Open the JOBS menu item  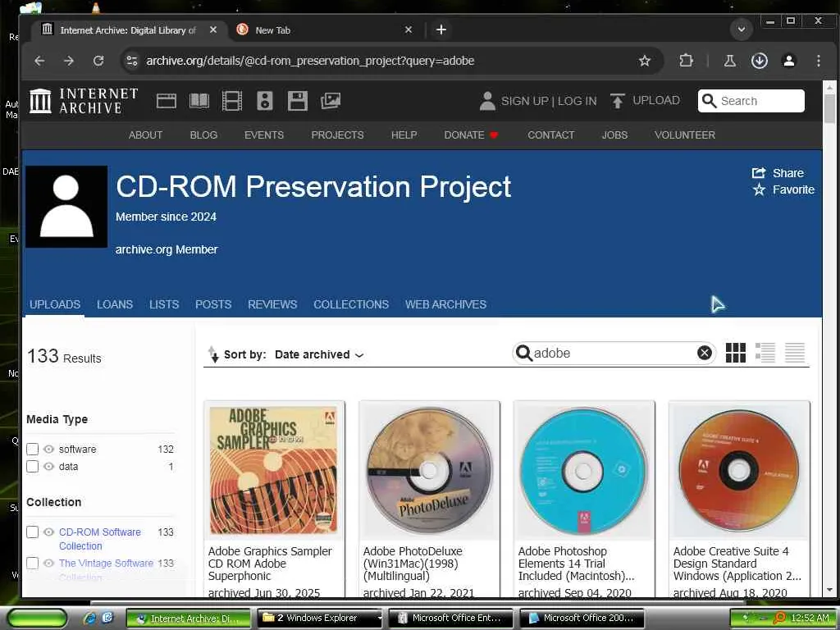point(614,135)
